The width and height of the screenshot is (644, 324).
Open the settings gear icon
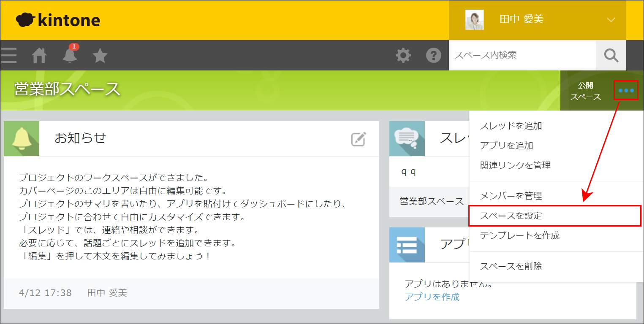[x=403, y=55]
